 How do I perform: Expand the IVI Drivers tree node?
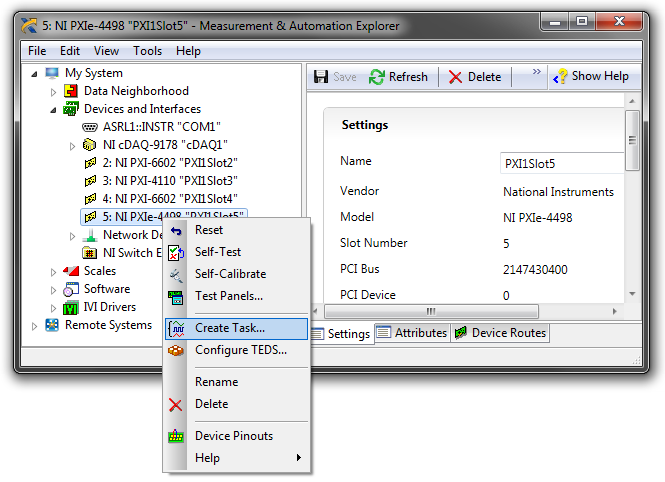point(53,308)
